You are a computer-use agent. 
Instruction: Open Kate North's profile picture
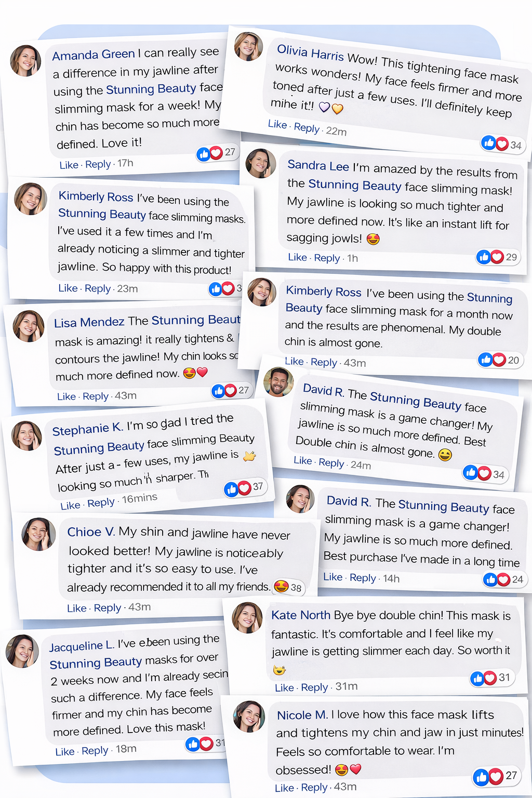click(x=247, y=618)
